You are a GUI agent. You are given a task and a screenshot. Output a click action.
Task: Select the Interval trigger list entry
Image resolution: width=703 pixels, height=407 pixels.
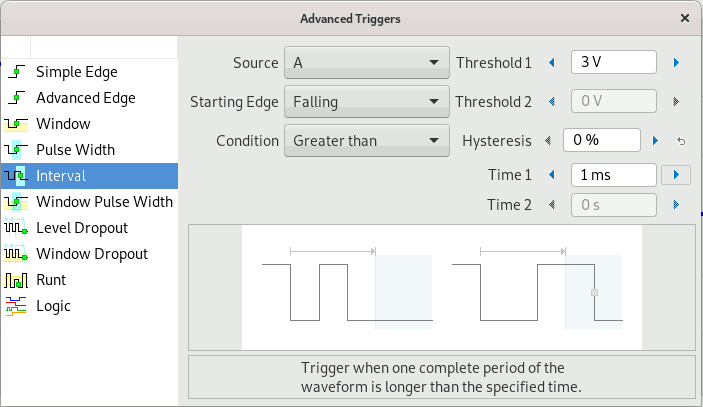[x=90, y=176]
